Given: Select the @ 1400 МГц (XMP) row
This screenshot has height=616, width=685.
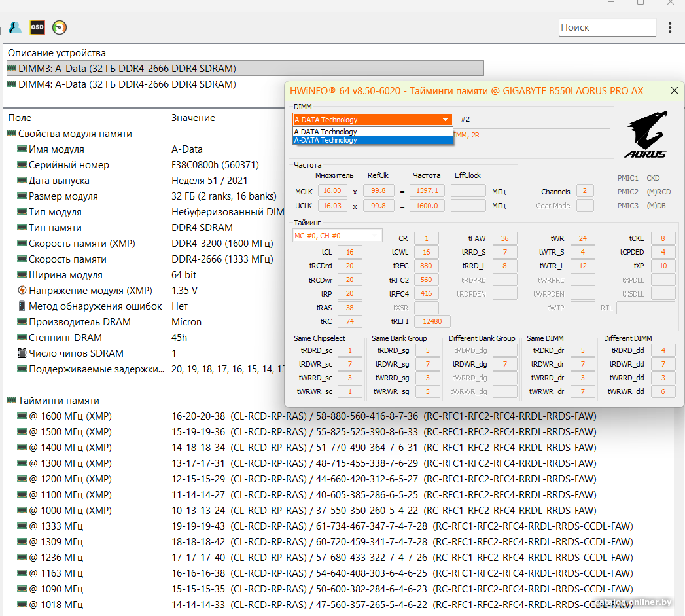Looking at the screenshot, I should click(307, 447).
